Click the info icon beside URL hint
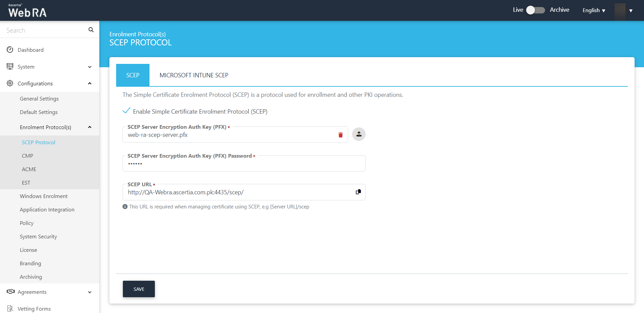 coord(125,207)
